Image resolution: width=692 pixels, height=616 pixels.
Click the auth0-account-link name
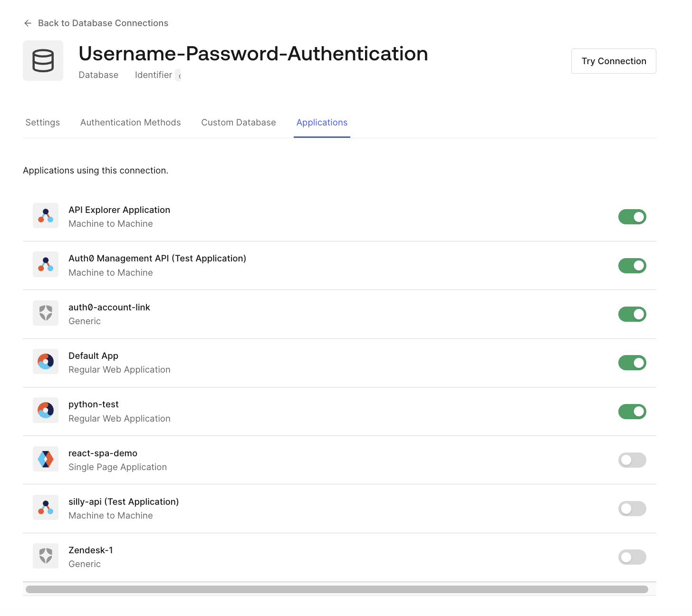[109, 308]
